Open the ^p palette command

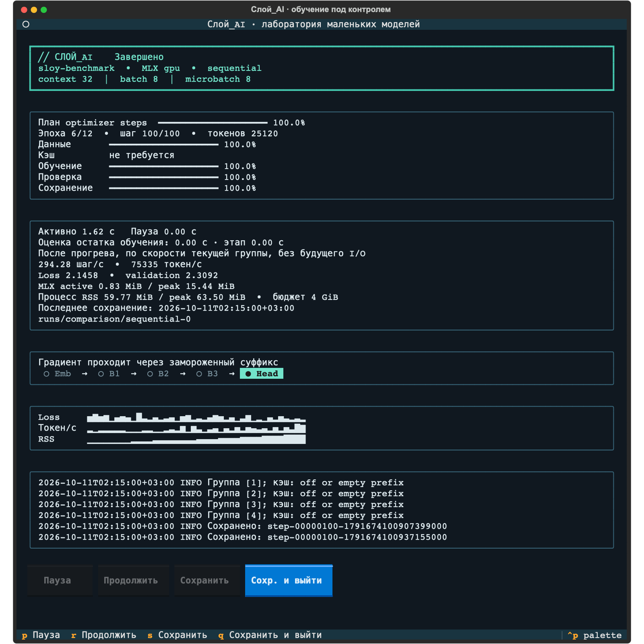[594, 635]
